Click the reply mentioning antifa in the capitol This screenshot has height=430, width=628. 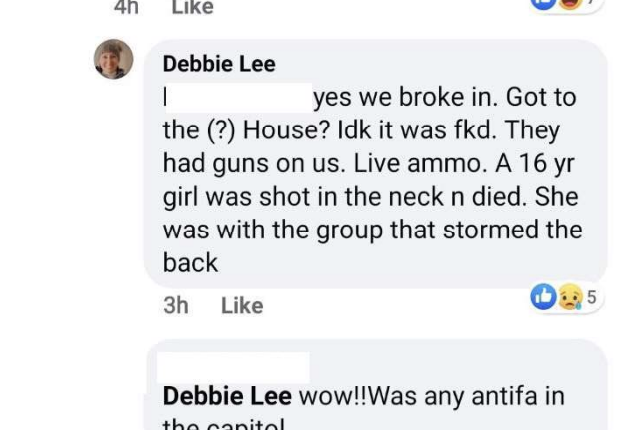377,385
